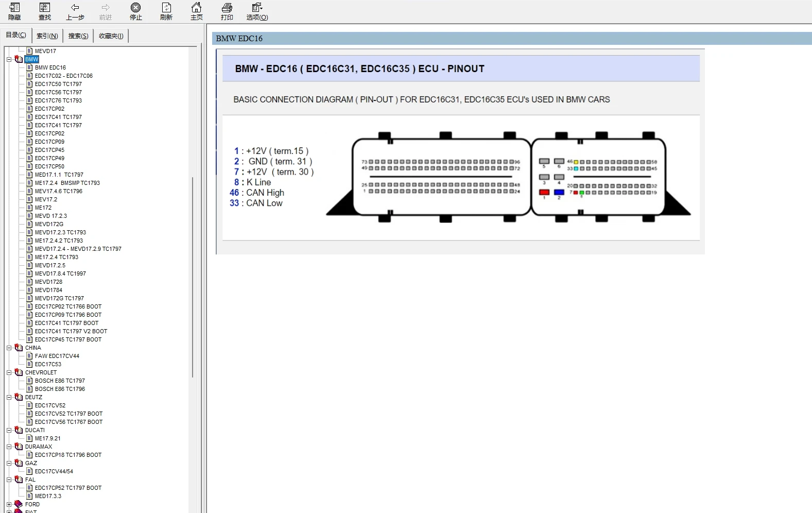Open the EDC17CP45 topic

tap(49, 150)
